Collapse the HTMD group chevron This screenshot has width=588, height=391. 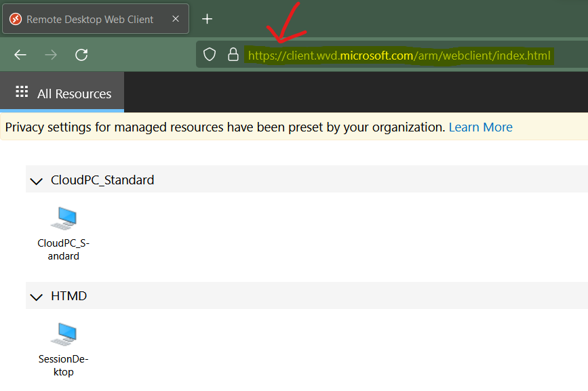point(37,297)
